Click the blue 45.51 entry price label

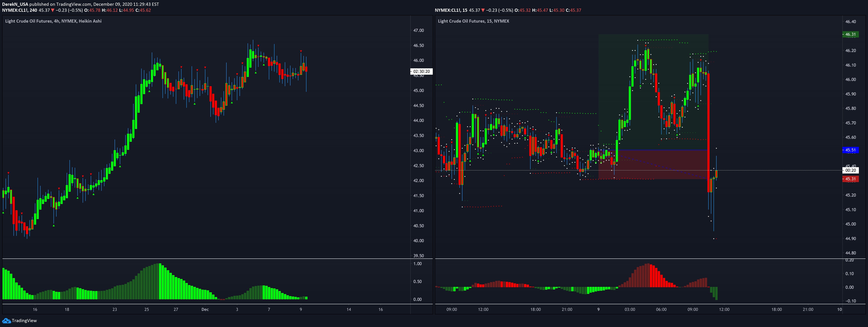(x=850, y=150)
